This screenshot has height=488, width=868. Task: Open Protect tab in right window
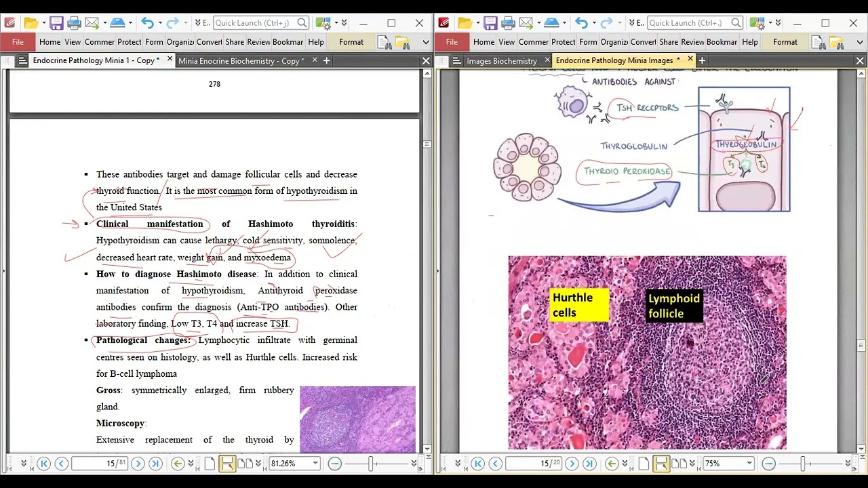coord(564,42)
